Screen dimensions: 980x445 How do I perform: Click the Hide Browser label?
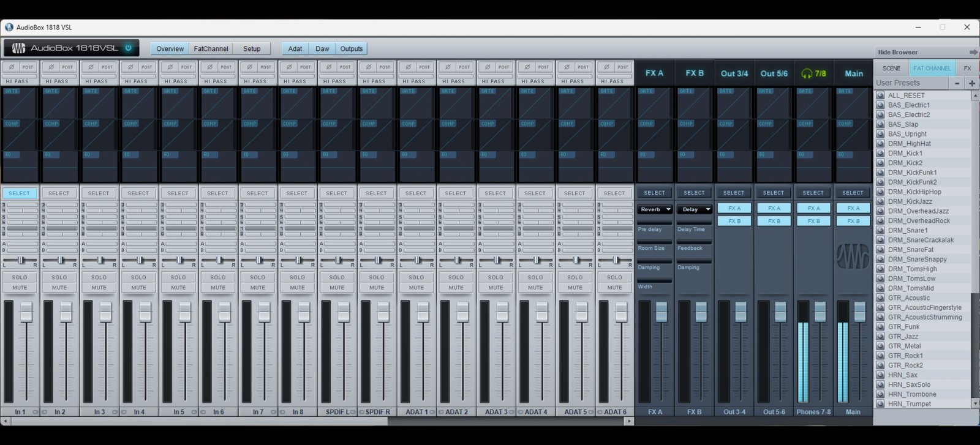click(x=898, y=53)
